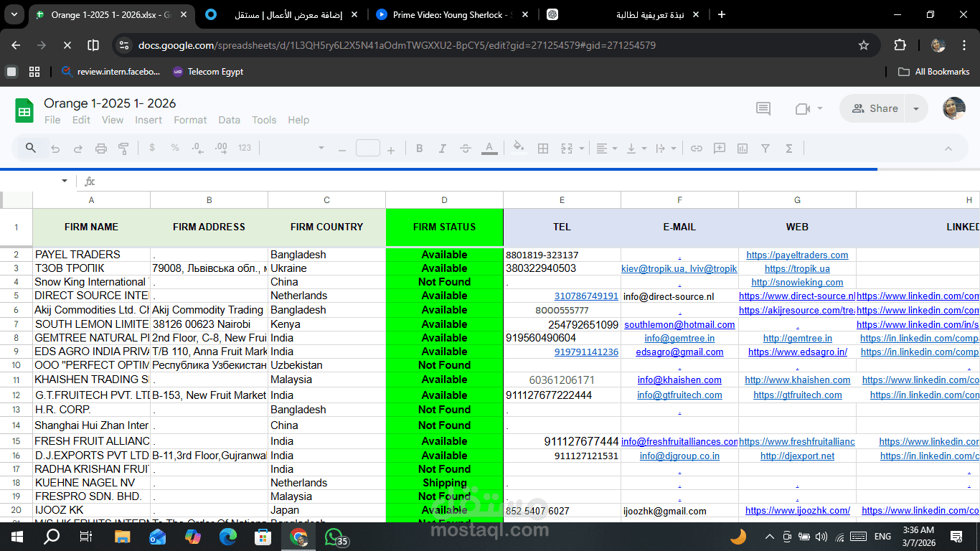Image resolution: width=980 pixels, height=551 pixels.
Task: Open the https://payeltraders.com link
Action: click(x=797, y=255)
